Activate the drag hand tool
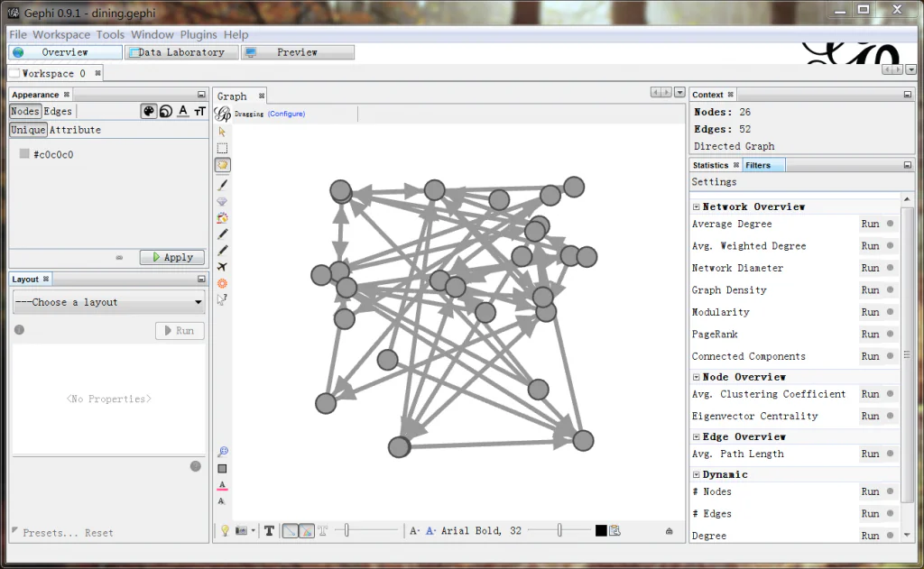This screenshot has width=924, height=569. click(222, 165)
